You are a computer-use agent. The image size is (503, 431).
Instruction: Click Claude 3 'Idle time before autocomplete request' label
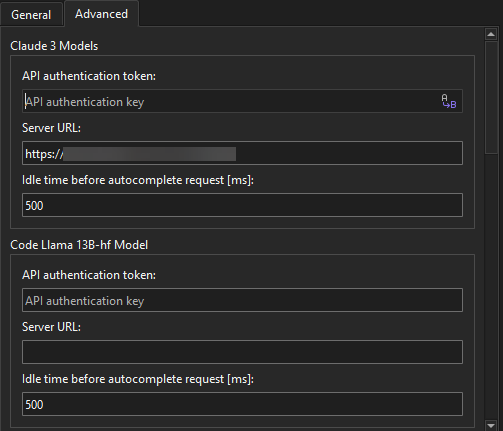pyautogui.click(x=138, y=180)
